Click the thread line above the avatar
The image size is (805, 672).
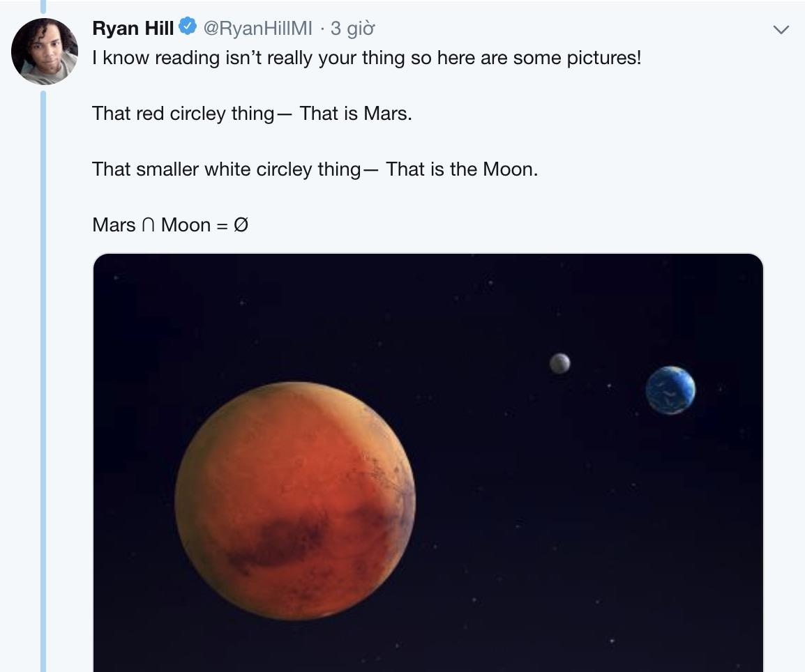click(43, 7)
